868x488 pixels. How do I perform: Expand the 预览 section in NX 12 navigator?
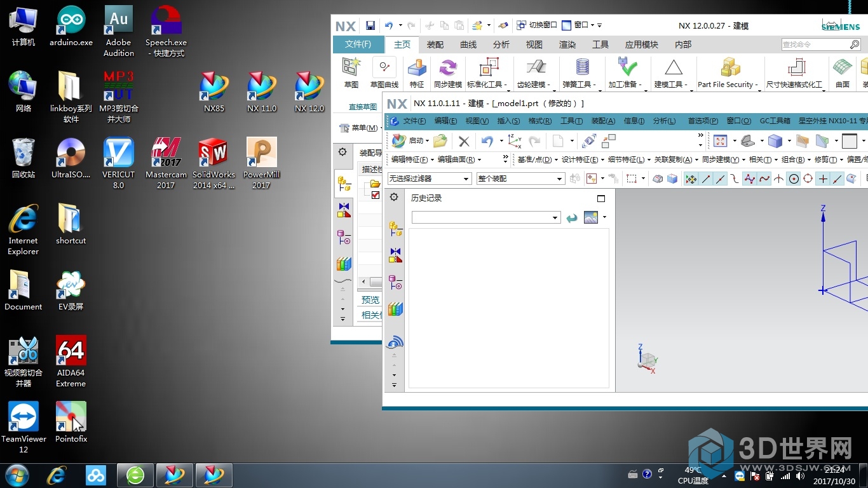(x=370, y=299)
